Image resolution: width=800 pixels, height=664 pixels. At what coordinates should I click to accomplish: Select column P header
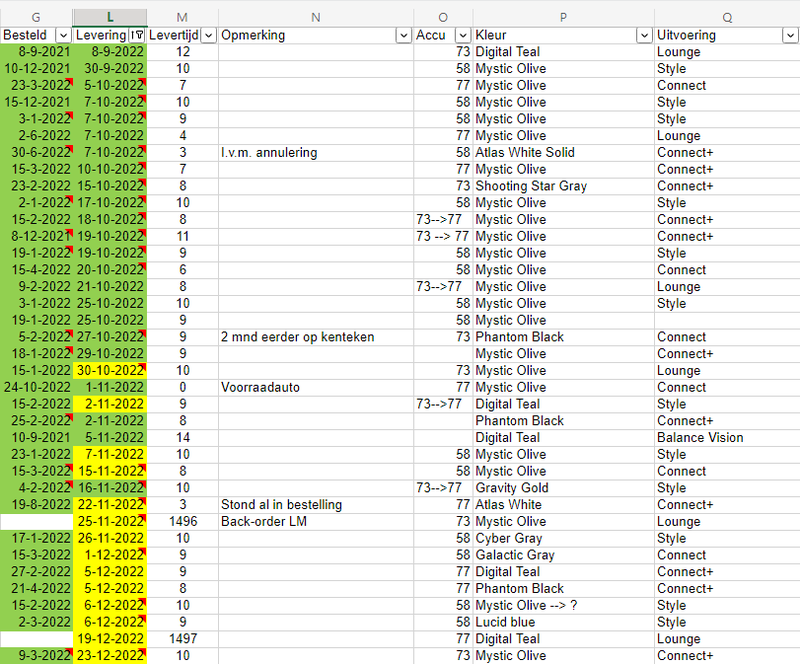(563, 17)
